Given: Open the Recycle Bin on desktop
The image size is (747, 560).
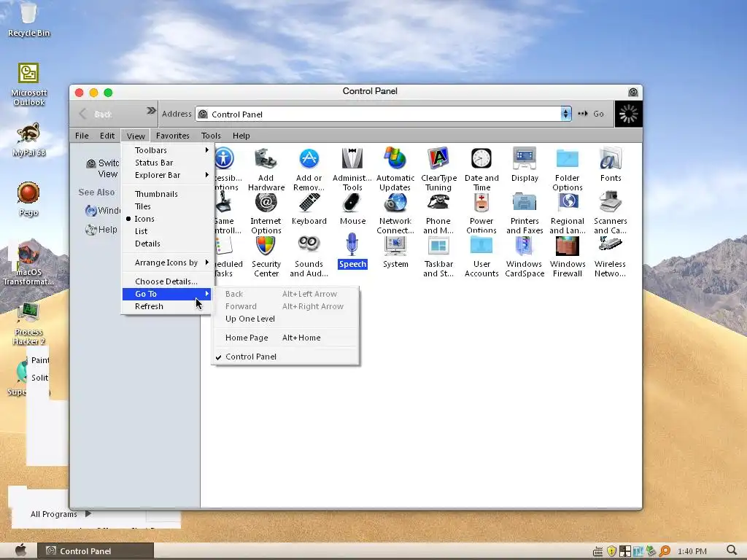Looking at the screenshot, I should coord(28,20).
